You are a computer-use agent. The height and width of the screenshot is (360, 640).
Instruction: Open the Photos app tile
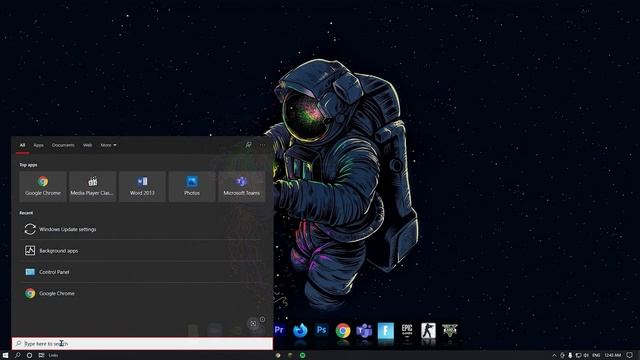click(192, 187)
